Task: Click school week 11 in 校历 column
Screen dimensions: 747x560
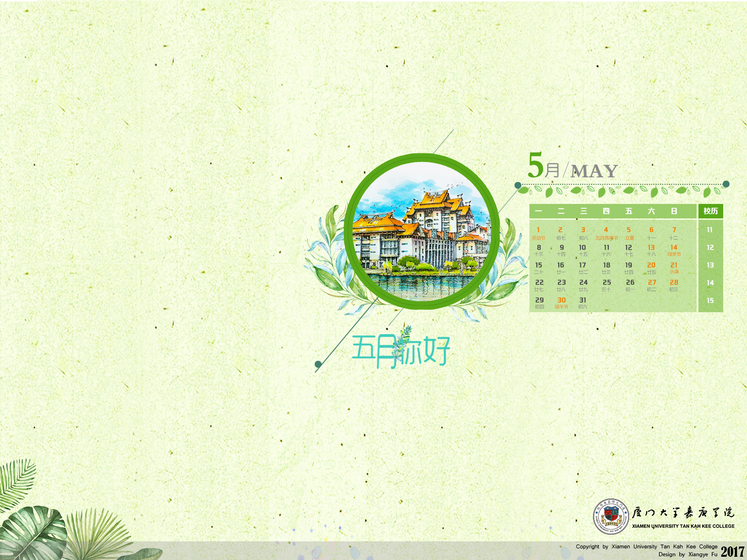Action: click(x=710, y=230)
